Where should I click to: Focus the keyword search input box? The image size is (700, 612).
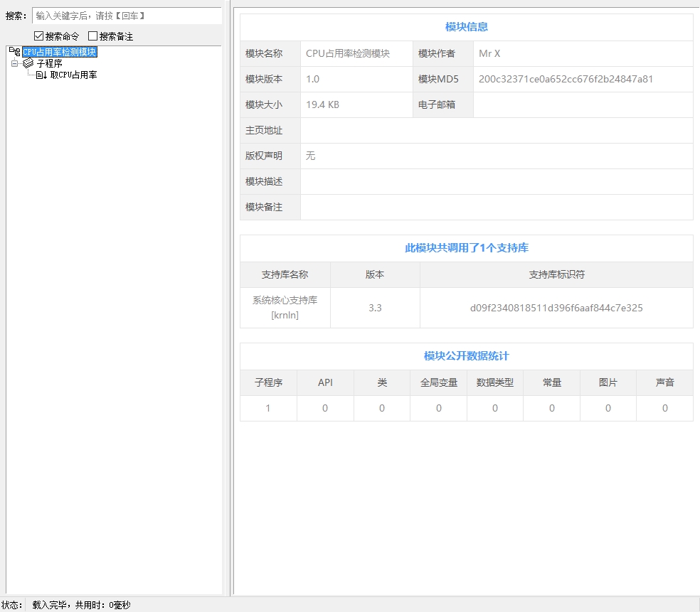(127, 16)
